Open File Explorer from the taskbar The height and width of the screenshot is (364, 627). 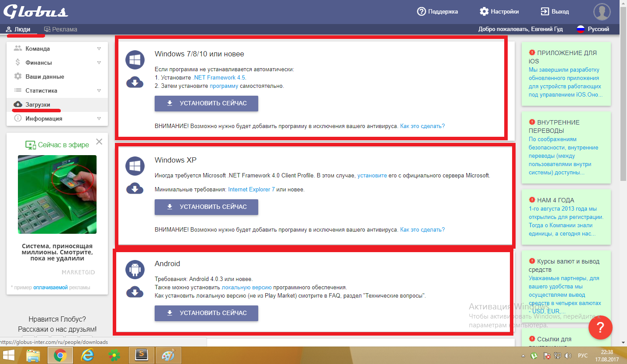click(x=34, y=356)
